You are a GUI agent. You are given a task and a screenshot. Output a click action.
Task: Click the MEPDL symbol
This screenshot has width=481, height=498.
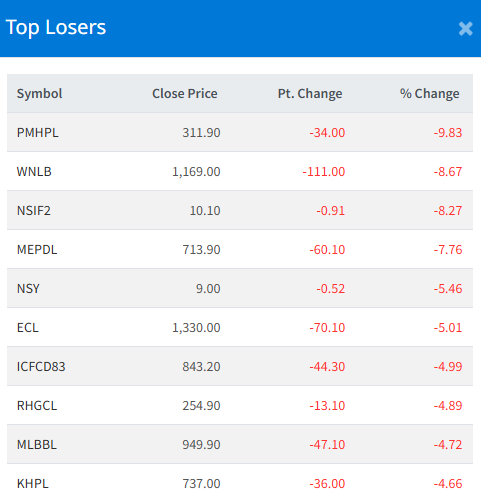pyautogui.click(x=37, y=250)
